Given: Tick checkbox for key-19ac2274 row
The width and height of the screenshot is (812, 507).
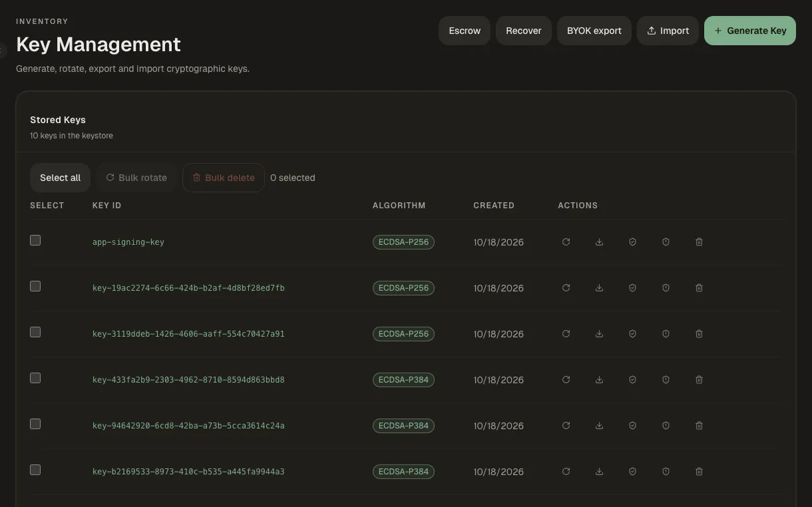Looking at the screenshot, I should 35,286.
